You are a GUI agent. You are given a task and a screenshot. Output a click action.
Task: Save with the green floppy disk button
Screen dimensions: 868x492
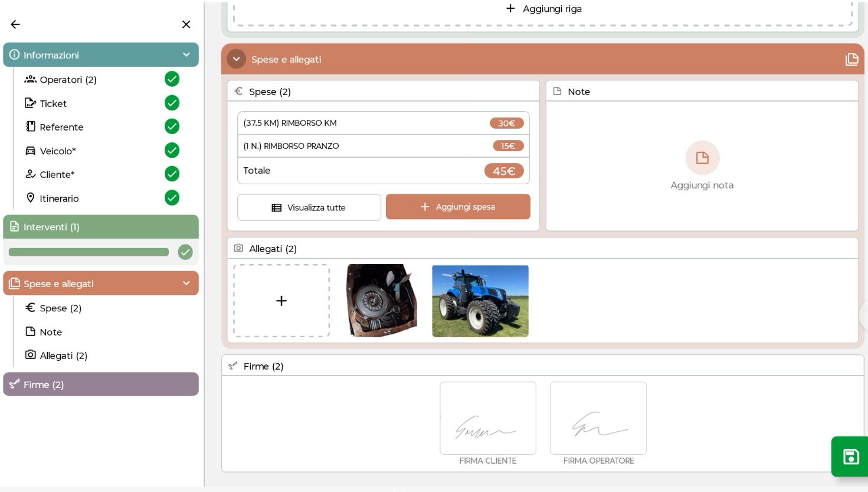click(851, 457)
